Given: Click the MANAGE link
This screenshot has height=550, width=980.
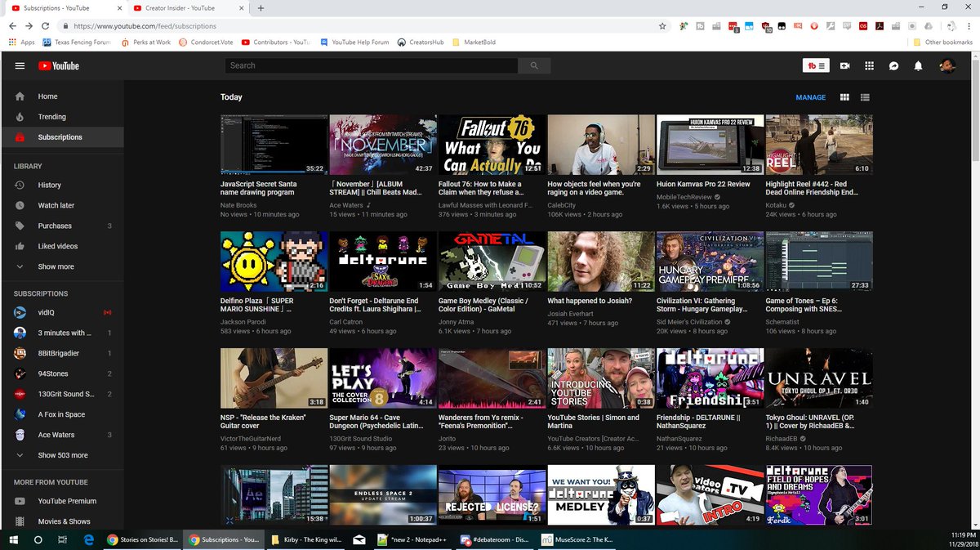Looking at the screenshot, I should coord(810,97).
